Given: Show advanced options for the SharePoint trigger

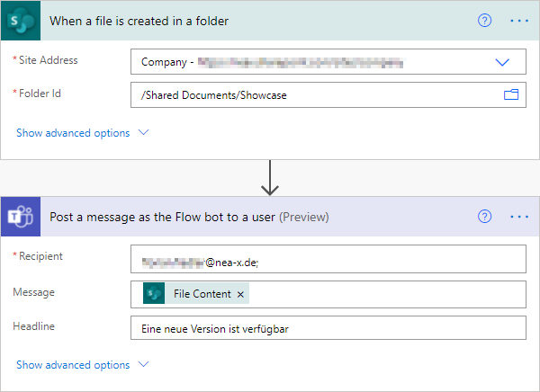Looking at the screenshot, I should coord(73,133).
